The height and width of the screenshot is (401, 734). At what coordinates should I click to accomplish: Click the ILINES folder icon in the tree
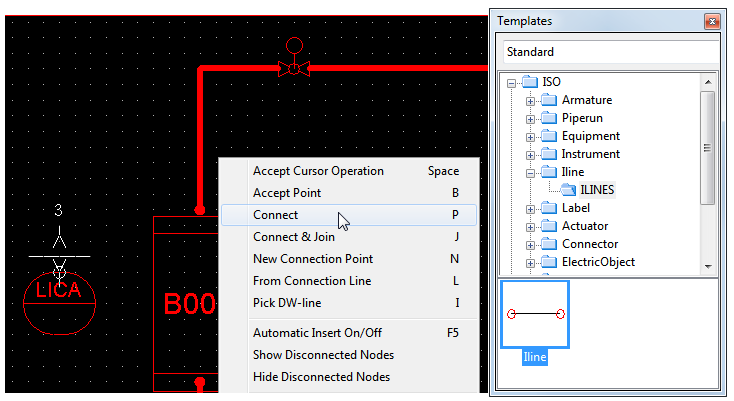(x=568, y=190)
